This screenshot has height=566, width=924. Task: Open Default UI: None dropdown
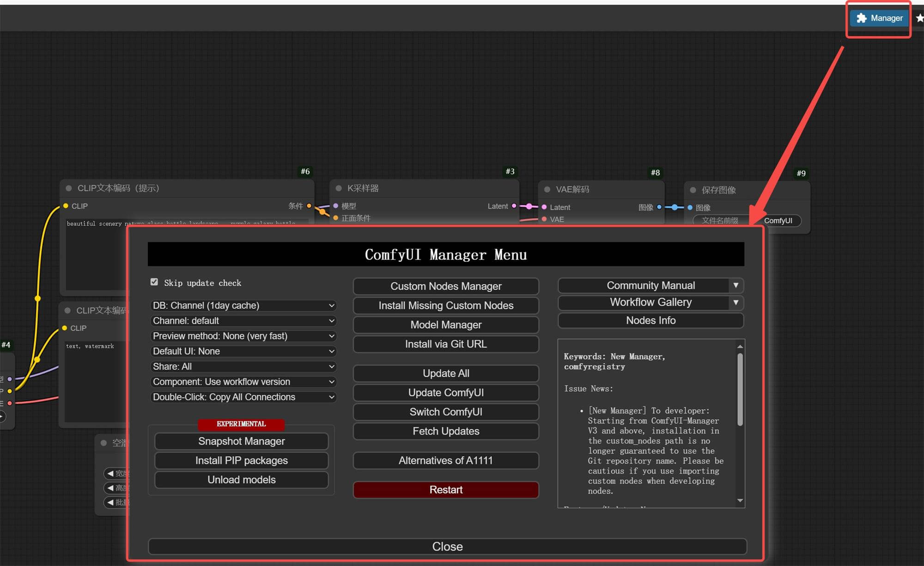tap(243, 351)
